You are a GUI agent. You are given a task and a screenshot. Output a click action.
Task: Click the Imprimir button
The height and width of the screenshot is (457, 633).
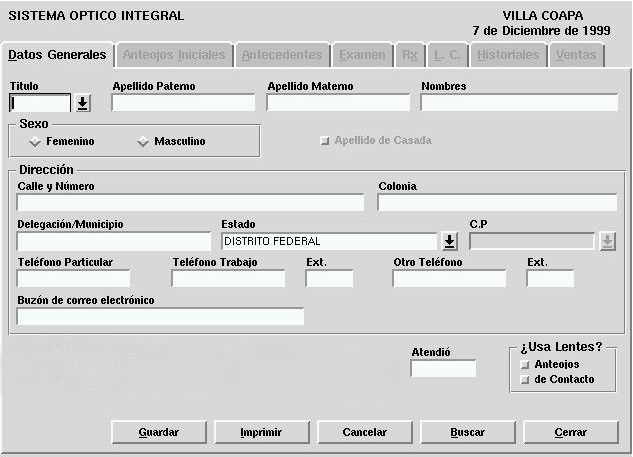pyautogui.click(x=261, y=433)
